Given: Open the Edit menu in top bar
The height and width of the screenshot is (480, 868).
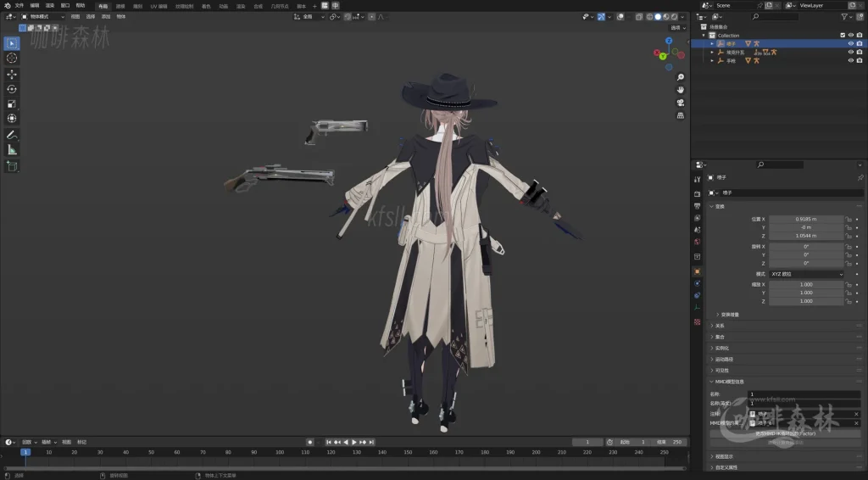Looking at the screenshot, I should (x=34, y=6).
